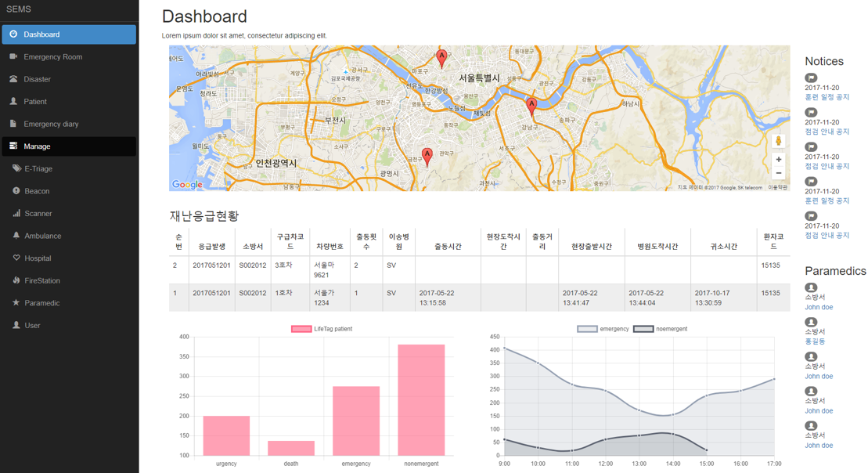Open the 홍길동 paramedic link
Image resolution: width=868 pixels, height=473 pixels.
815,341
